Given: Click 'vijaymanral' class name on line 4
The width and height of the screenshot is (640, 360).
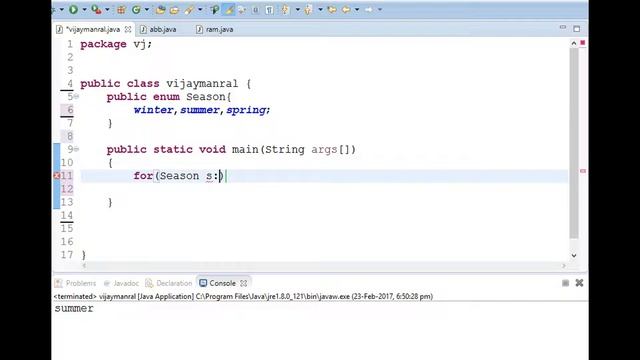Looking at the screenshot, I should coord(202,84).
